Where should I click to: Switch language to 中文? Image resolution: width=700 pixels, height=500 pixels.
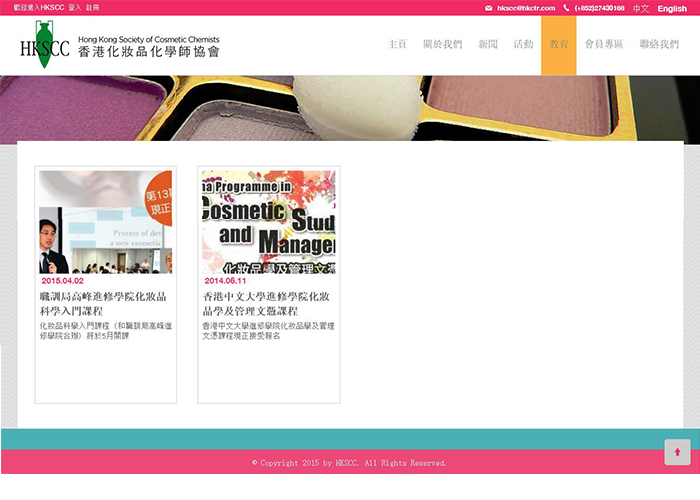click(641, 8)
